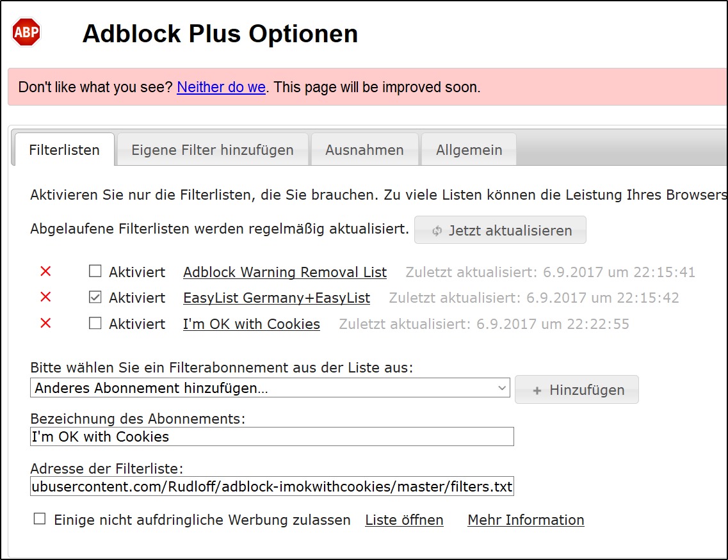Click the Liste öffnen link
Image resolution: width=728 pixels, height=560 pixels.
[x=404, y=520]
